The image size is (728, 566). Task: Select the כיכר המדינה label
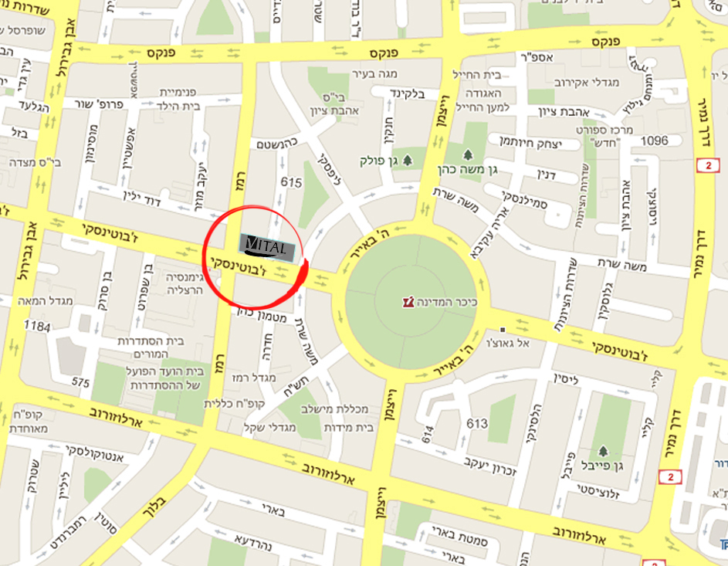tap(447, 302)
